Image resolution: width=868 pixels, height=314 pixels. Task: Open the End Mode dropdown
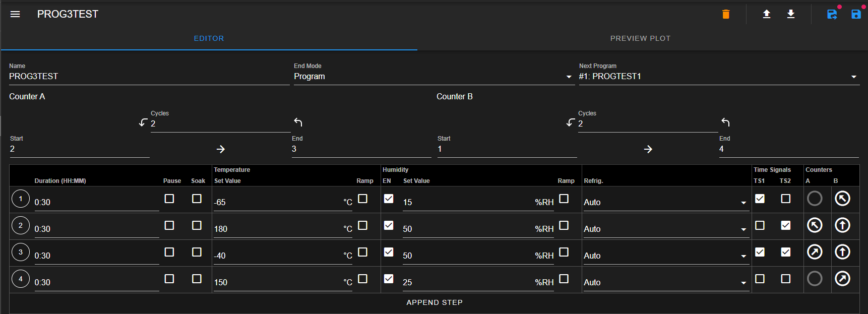tap(434, 77)
